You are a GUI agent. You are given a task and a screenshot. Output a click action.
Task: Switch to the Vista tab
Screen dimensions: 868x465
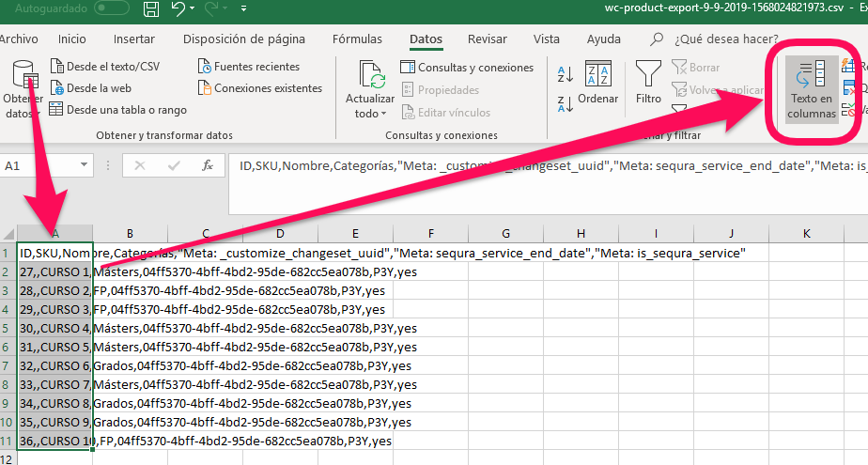click(547, 39)
